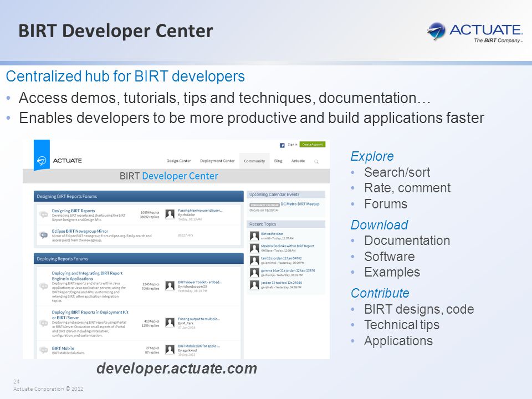The width and height of the screenshot is (532, 399).
Task: Click the Actuate logo badge in site header
Action: tap(42, 155)
